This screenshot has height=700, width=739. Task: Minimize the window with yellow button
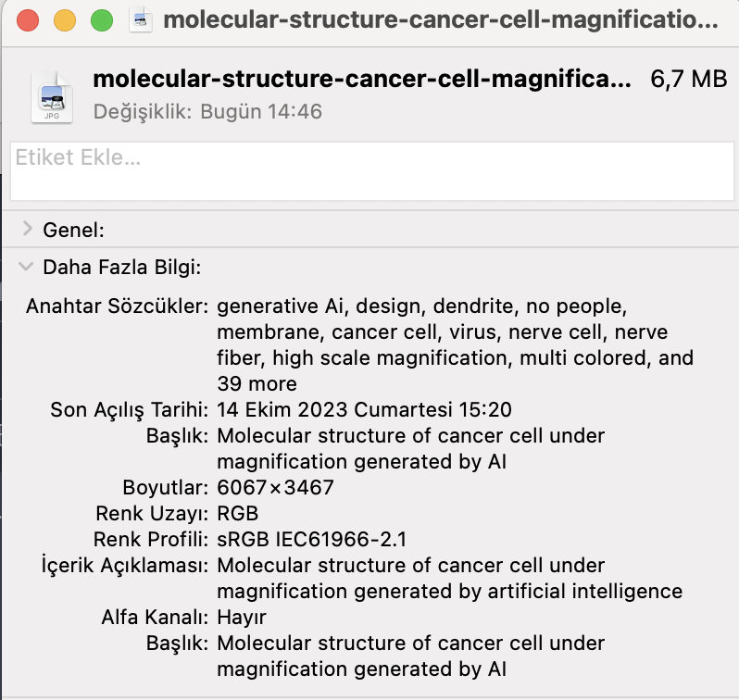[65, 20]
